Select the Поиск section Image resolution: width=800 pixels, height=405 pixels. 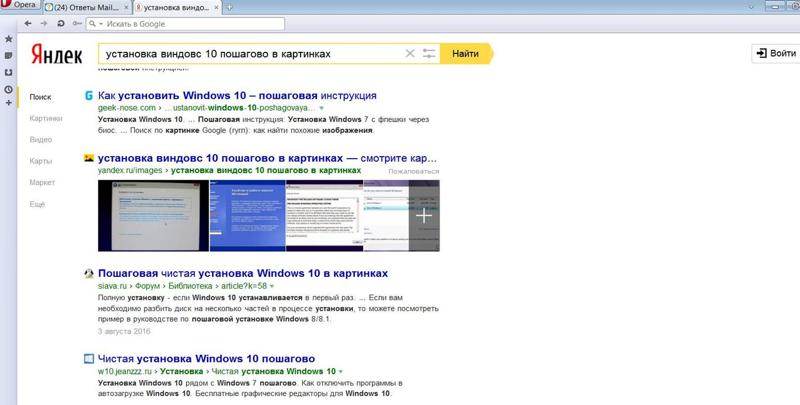tap(40, 97)
